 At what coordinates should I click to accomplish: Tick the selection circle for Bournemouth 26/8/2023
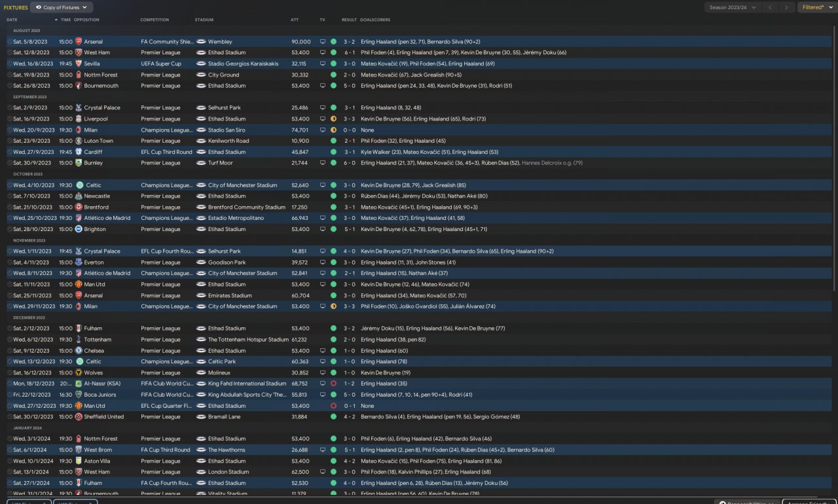pos(10,86)
